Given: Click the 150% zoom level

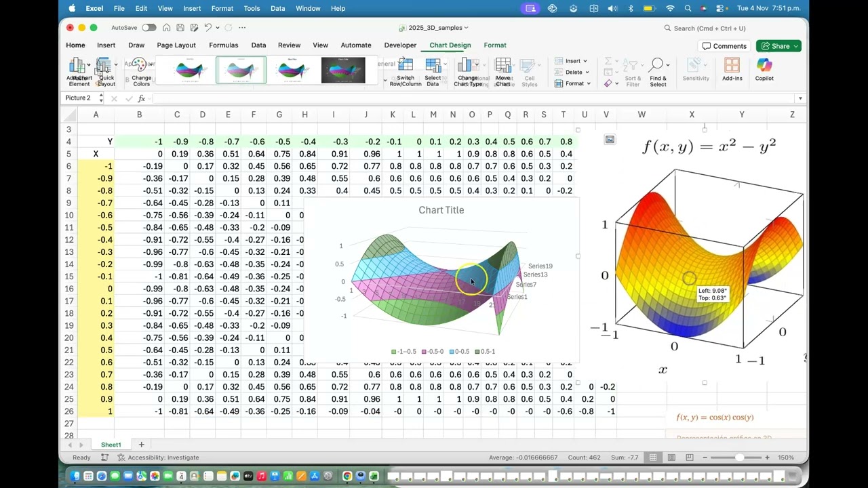Looking at the screenshot, I should tap(786, 457).
